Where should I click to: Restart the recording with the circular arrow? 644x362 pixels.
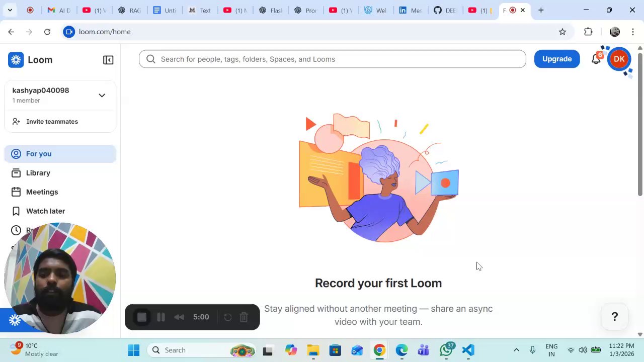pyautogui.click(x=227, y=317)
